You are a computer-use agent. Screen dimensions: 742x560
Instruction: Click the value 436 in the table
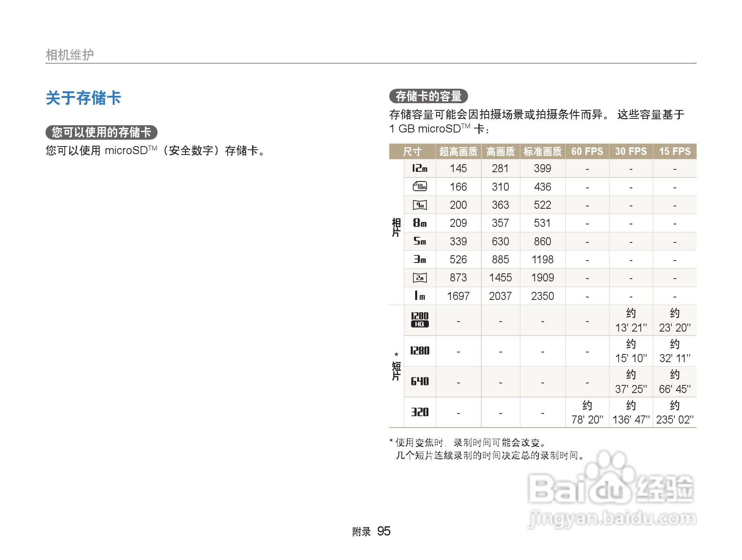(x=542, y=187)
